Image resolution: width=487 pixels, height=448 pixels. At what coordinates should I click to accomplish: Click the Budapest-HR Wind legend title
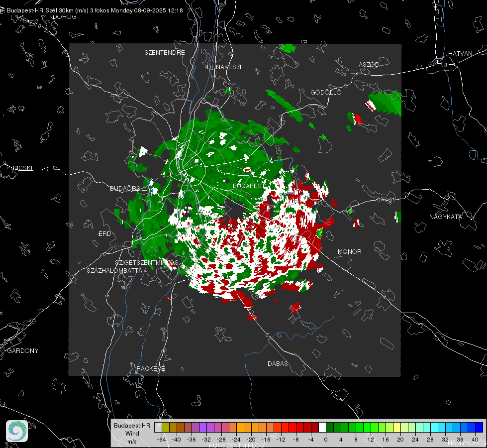(x=132, y=430)
